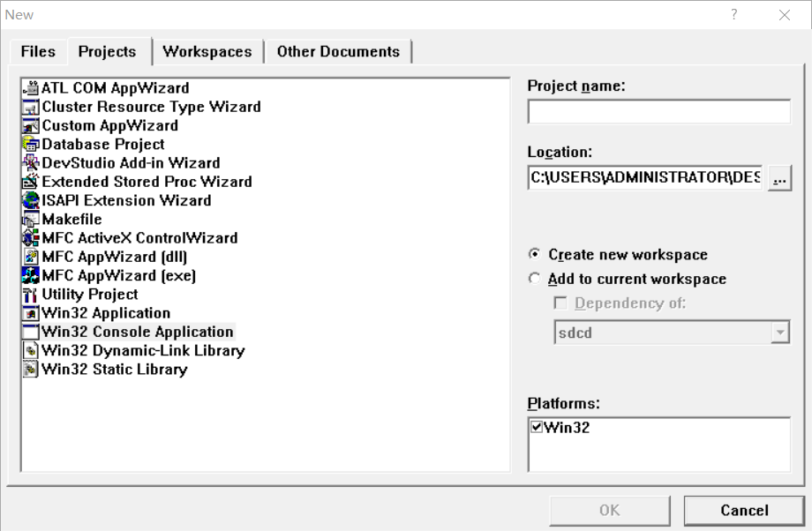812x531 pixels.
Task: Select the 'Win32 Dynamic-Link Library' label
Action: tap(143, 350)
